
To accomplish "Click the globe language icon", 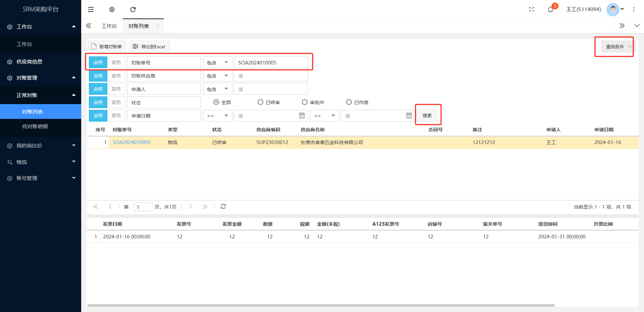I will click(112, 9).
